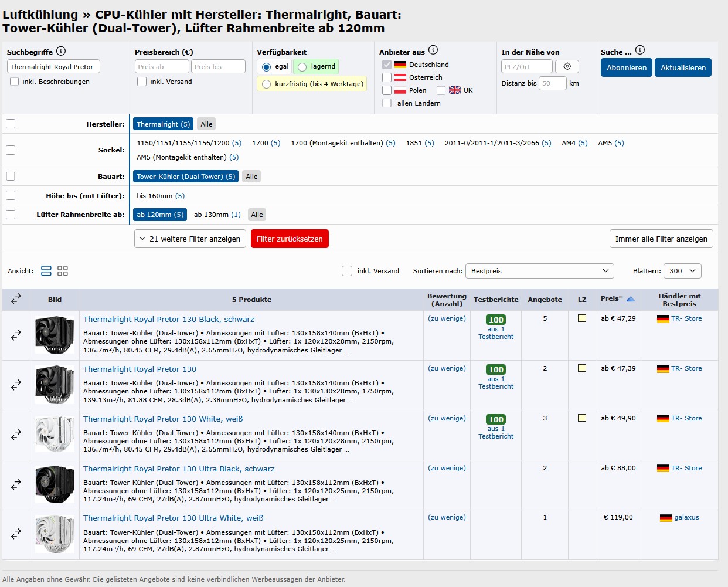Focus the Preis ab field

(162, 67)
